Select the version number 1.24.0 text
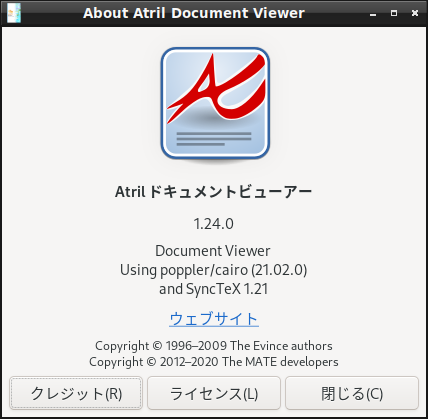Viewport: 428px width, 419px height. 214,224
